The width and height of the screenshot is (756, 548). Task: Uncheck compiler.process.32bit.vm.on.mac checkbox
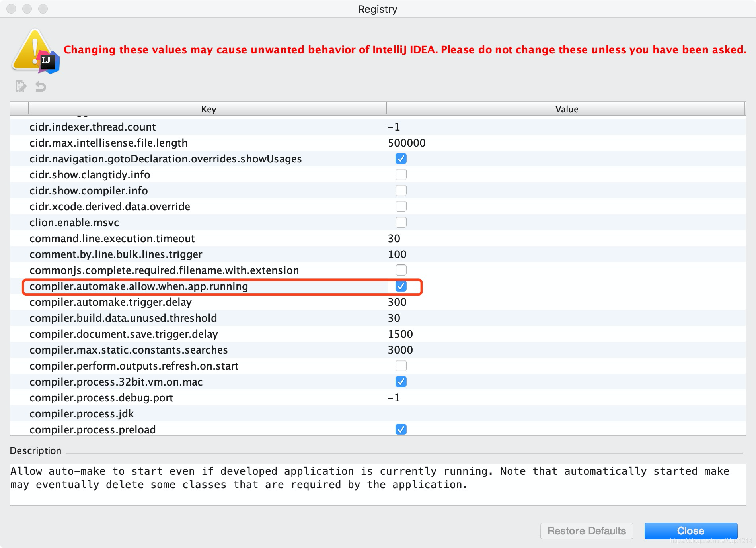point(401,382)
